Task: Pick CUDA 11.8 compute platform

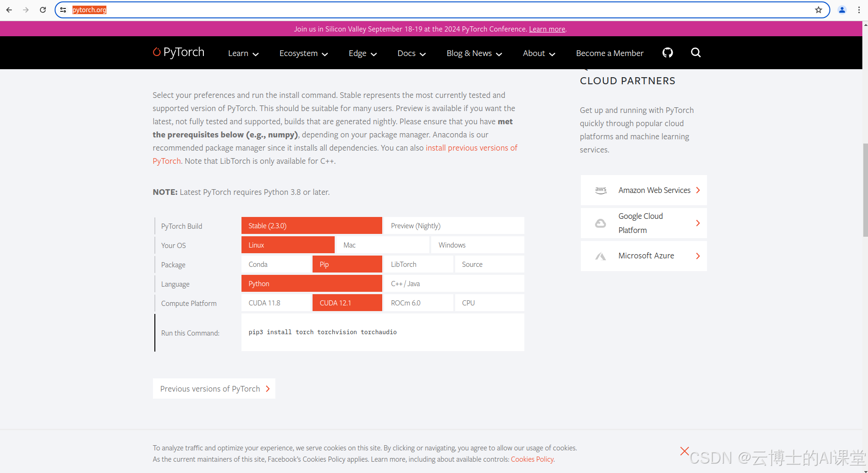Action: coord(276,303)
